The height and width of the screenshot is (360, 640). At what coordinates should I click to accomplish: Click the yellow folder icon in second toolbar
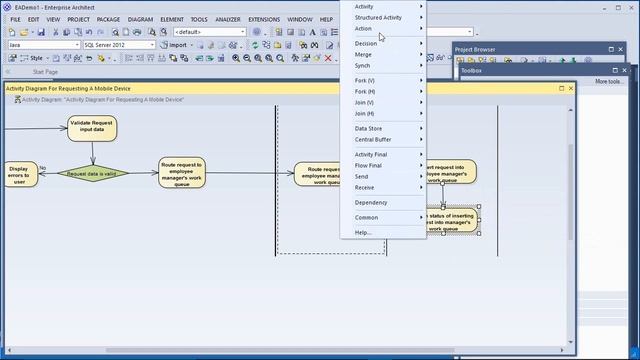click(278, 45)
